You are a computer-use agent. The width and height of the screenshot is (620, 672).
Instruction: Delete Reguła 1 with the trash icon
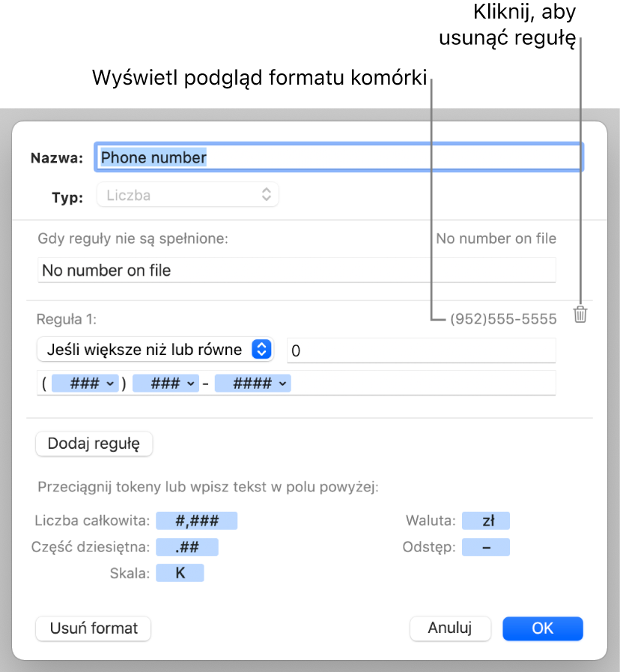(x=580, y=315)
